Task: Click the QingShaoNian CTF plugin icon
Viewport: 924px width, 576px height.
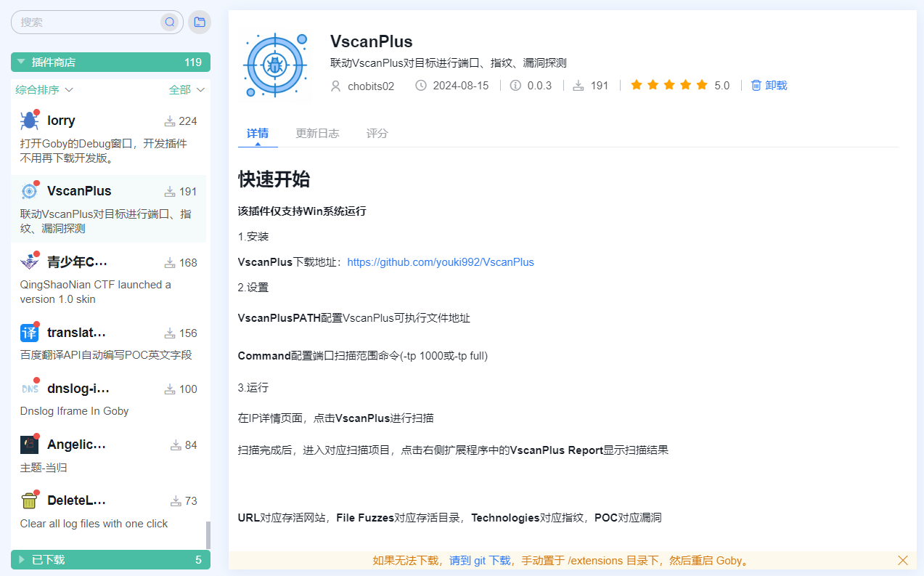Action: point(29,261)
